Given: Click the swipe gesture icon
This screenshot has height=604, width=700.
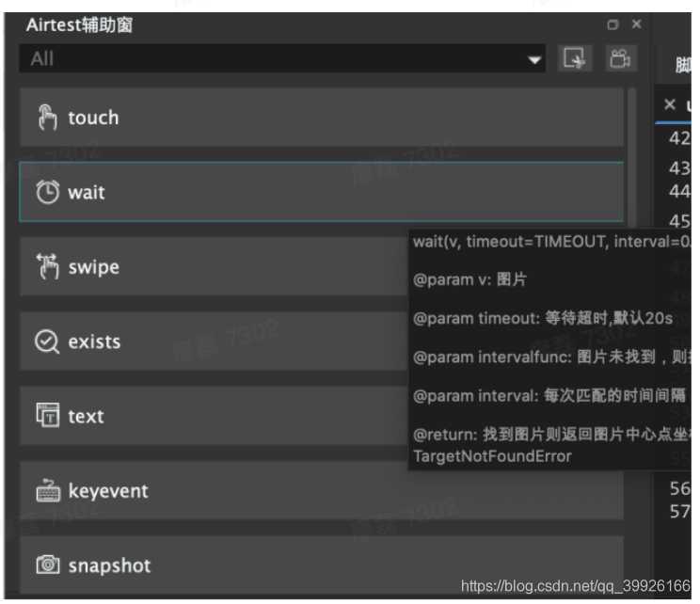Looking at the screenshot, I should pyautogui.click(x=47, y=266).
